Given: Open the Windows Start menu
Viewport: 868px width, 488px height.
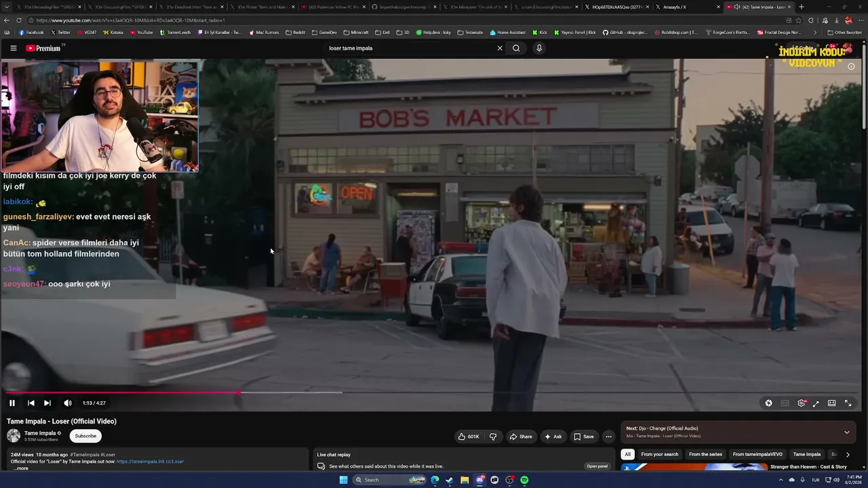Looking at the screenshot, I should click(x=343, y=480).
